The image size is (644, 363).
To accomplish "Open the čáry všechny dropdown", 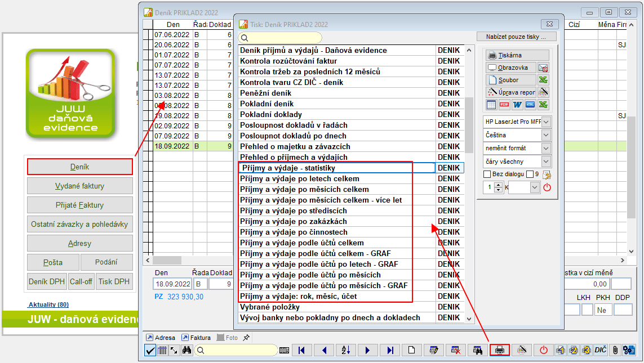I will tap(547, 162).
